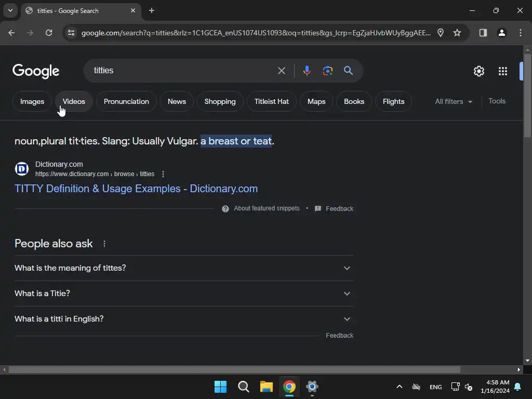
Task: Open a new tab with plus button
Action: tap(152, 10)
